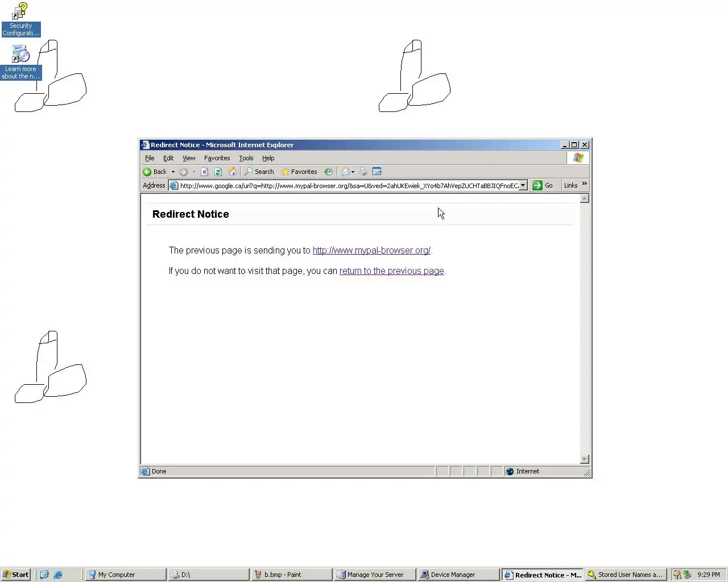
Task: Click the Internet zone globe in status bar
Action: [x=510, y=471]
